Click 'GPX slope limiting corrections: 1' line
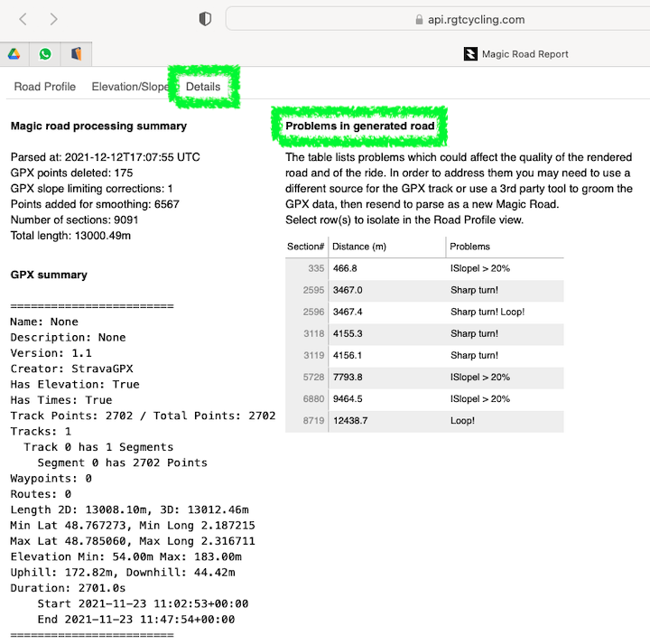The image size is (650, 644). click(x=91, y=189)
